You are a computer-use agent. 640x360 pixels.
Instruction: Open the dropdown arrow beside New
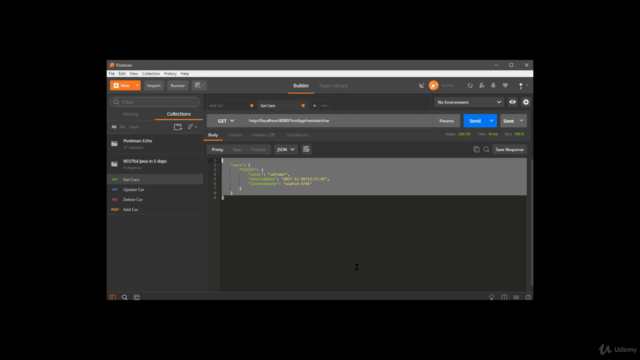click(137, 85)
